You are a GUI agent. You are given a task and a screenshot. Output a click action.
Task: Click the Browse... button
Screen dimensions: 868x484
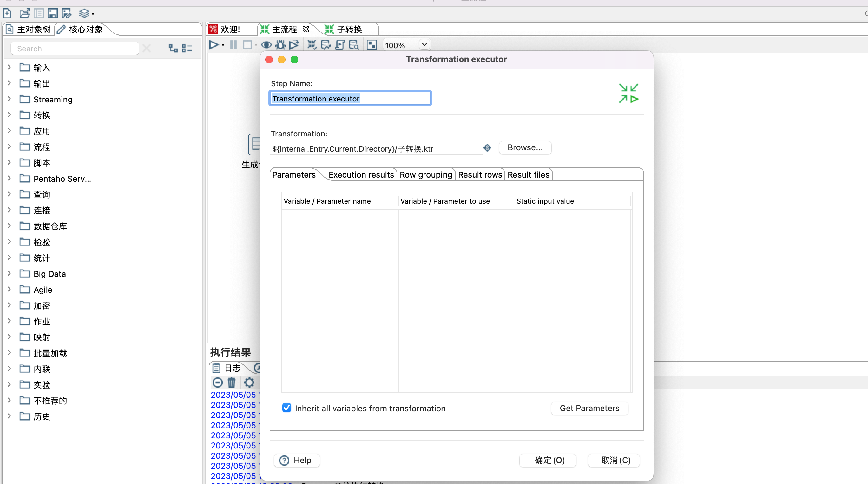click(525, 148)
